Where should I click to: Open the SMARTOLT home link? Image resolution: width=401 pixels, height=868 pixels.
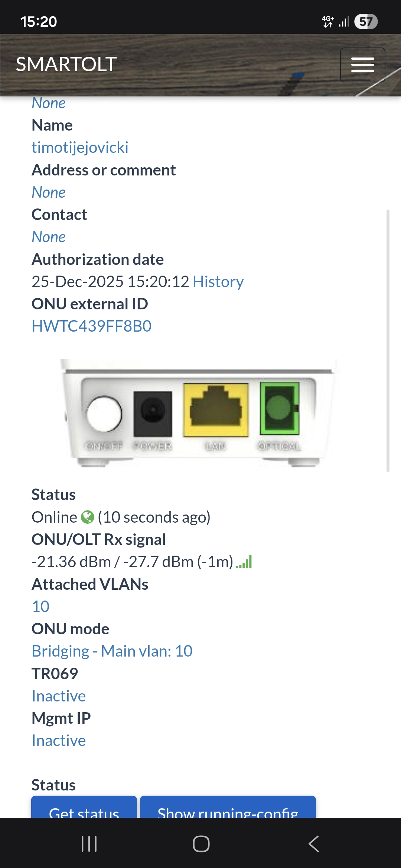click(x=66, y=64)
